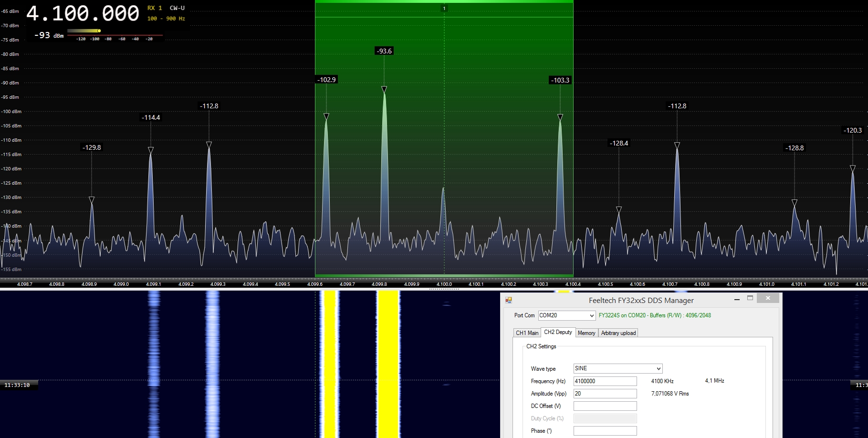Click the -100 dBm scale label
The height and width of the screenshot is (438, 868).
pyautogui.click(x=11, y=112)
